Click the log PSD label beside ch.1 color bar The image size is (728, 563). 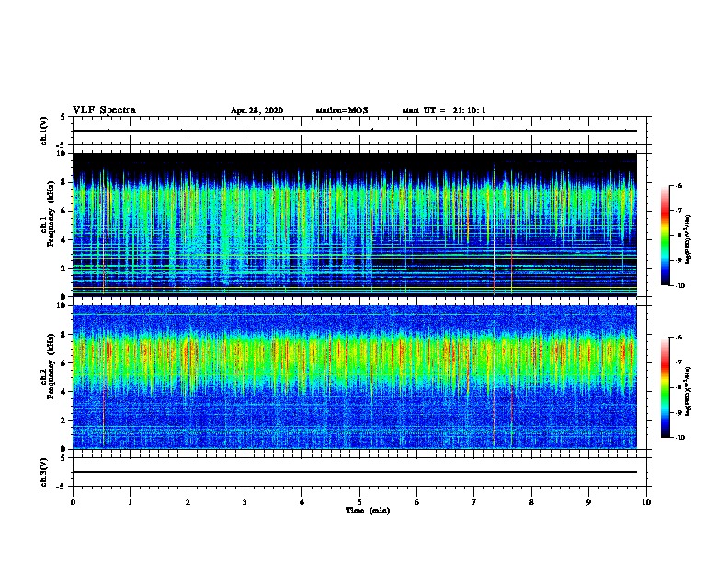(688, 240)
